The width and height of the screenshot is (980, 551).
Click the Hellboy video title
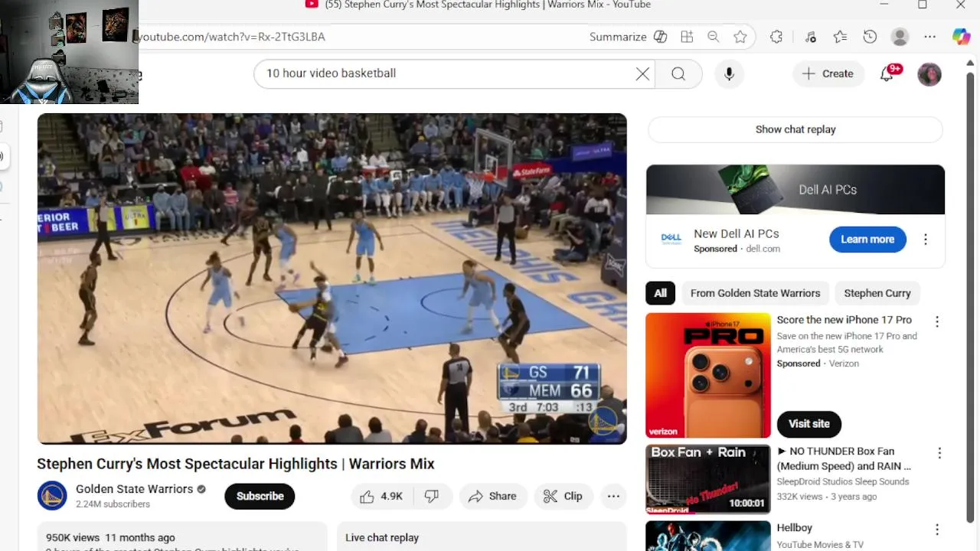tap(794, 528)
